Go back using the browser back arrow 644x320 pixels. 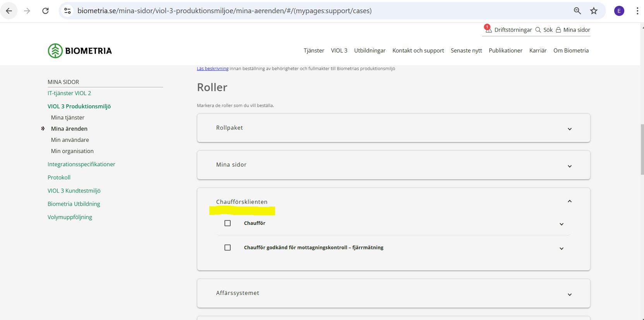point(9,11)
